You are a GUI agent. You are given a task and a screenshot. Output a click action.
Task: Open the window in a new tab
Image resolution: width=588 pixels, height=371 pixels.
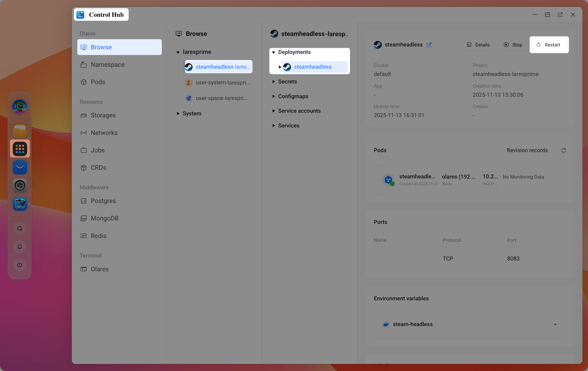coord(560,15)
